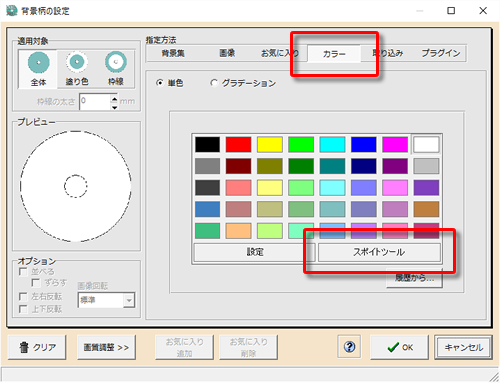Screen dimensions: 500x383
Task: Decrease border thickness with the down arrow
Action: [114, 107]
